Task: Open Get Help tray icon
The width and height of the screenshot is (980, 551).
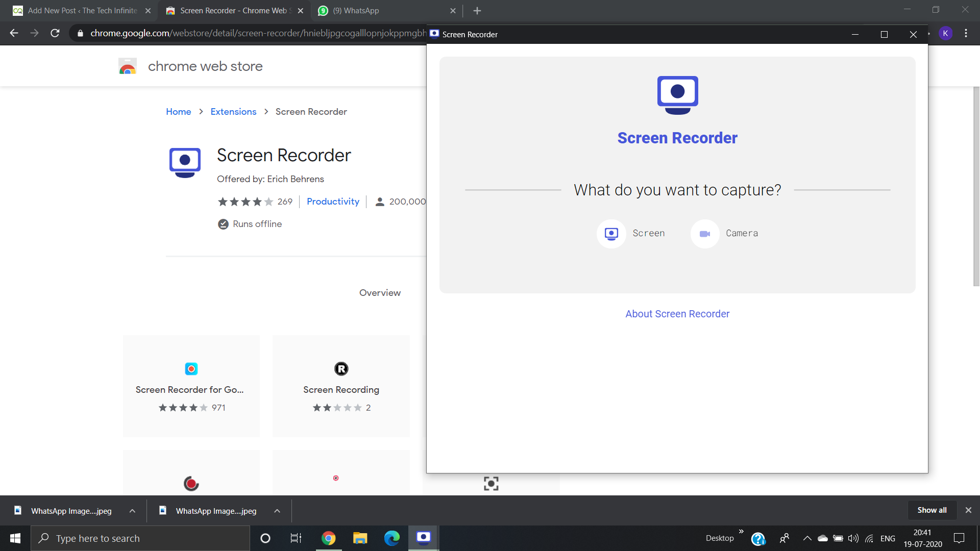Action: coord(758,539)
